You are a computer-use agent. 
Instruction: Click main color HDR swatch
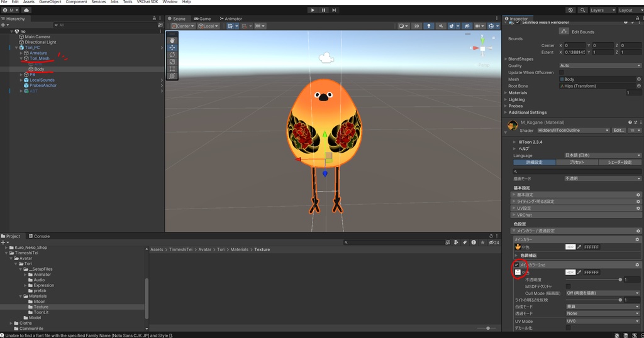(570, 247)
